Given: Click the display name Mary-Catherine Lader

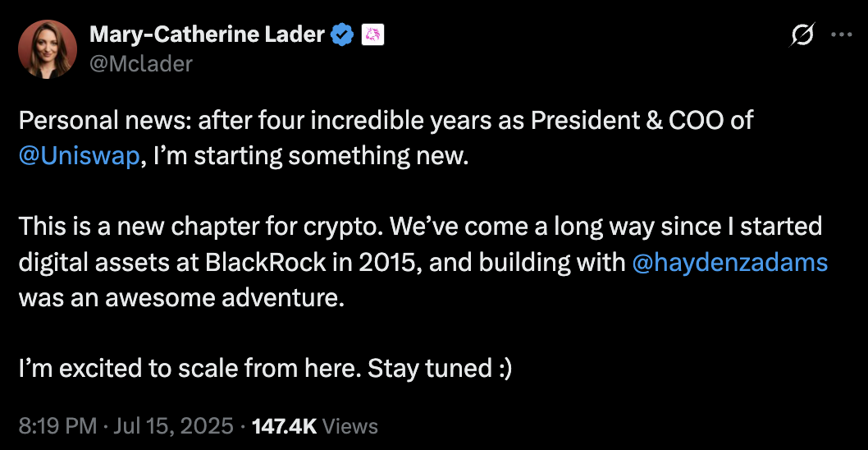Looking at the screenshot, I should (x=208, y=34).
